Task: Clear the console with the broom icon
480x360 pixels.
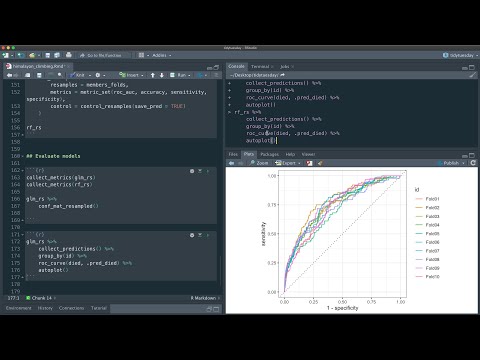Action: (472, 75)
